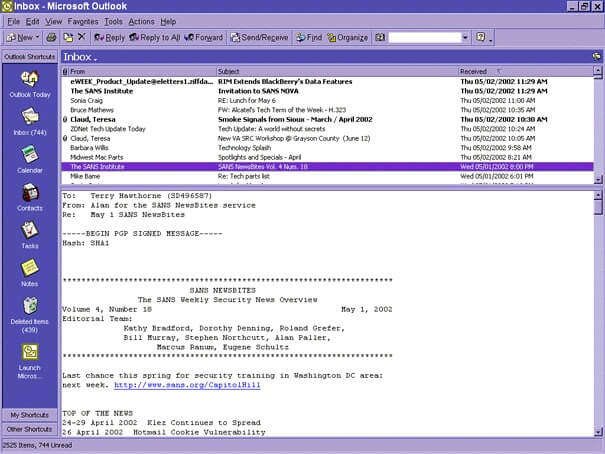Click the Help question mark icon
The height and width of the screenshot is (454, 605).
480,37
